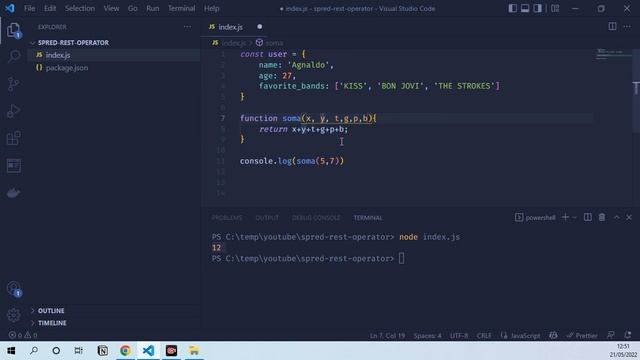Close the terminal panel

629,218
